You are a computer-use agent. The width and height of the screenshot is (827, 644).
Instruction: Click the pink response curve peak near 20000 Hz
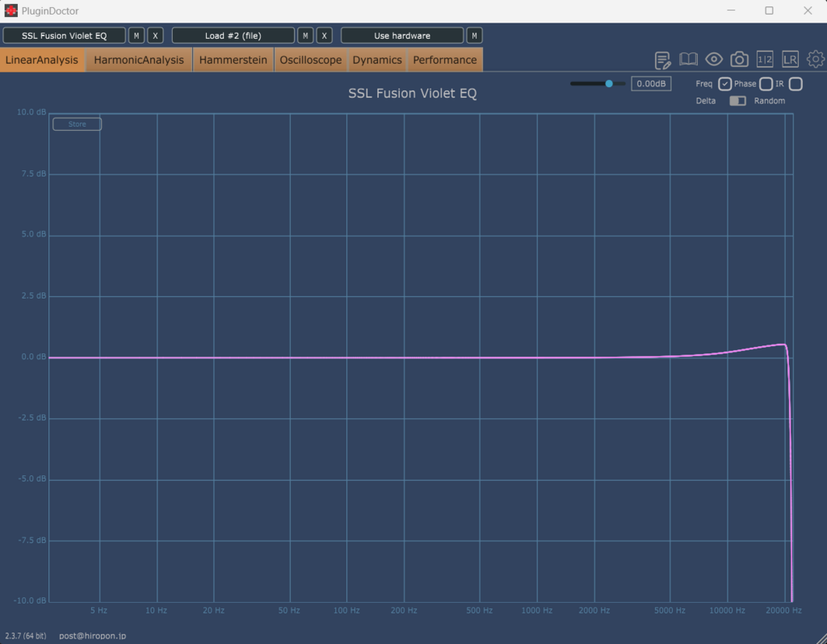783,345
